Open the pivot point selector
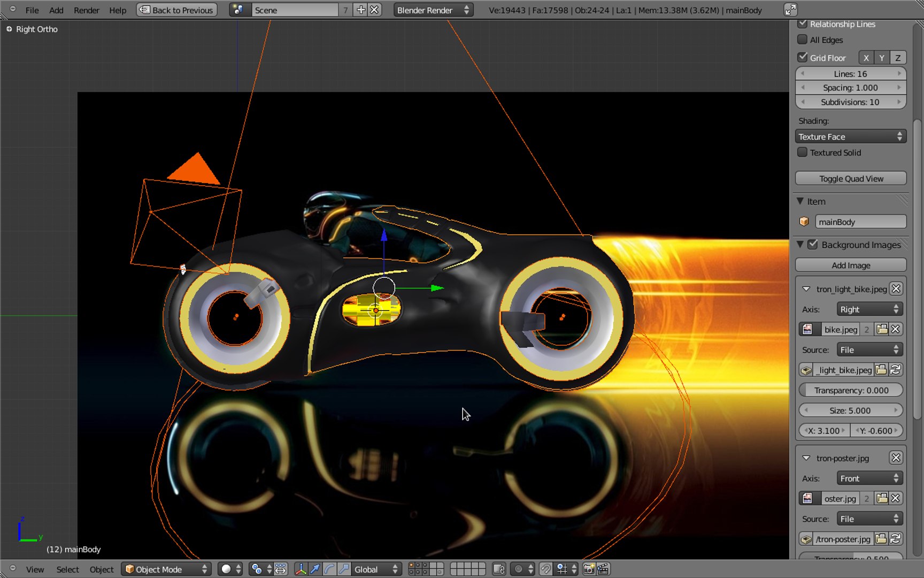 (261, 569)
